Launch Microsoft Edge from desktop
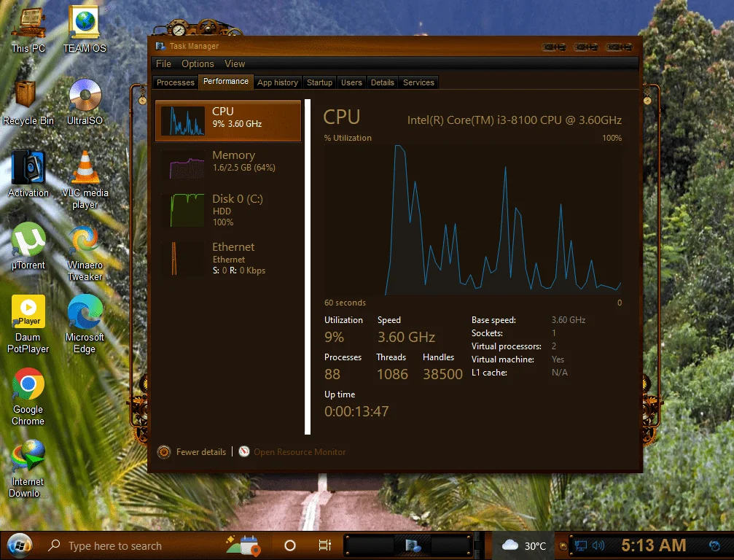734x560 pixels. coord(85,324)
